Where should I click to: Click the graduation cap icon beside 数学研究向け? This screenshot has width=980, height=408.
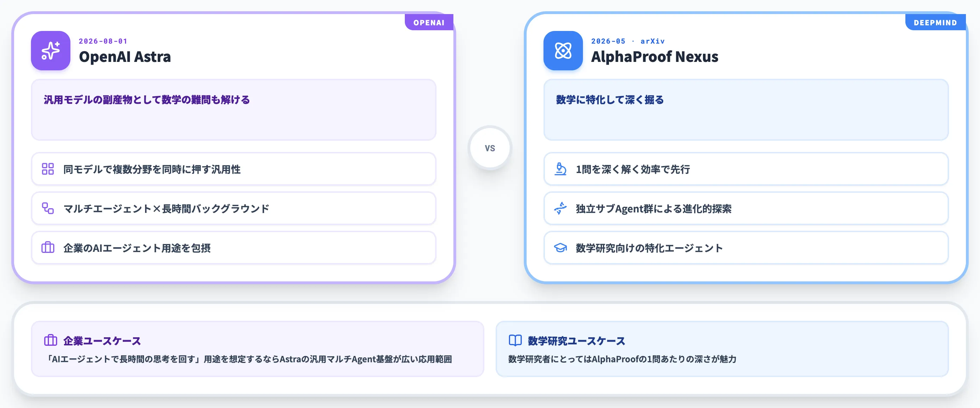(x=560, y=248)
